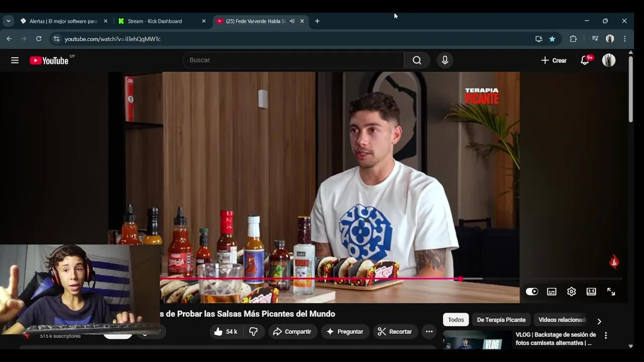The width and height of the screenshot is (644, 362).
Task: Show more filter chips with right arrow
Action: coord(599,321)
